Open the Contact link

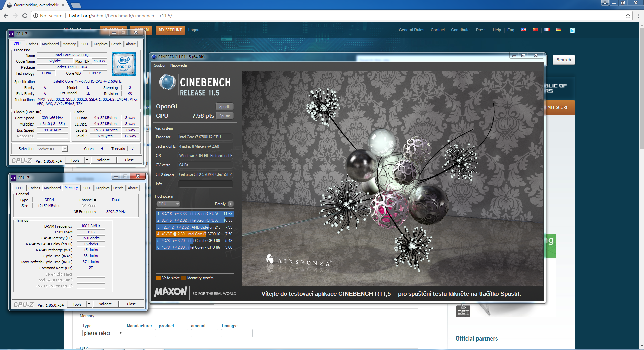(x=438, y=30)
